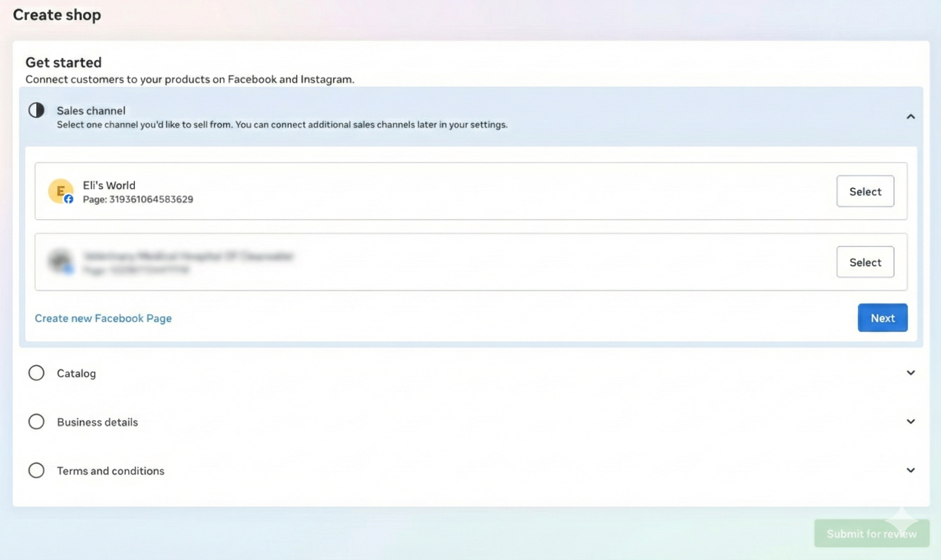This screenshot has width=941, height=560.
Task: Click the half-filled Sales channel progress icon
Action: (36, 110)
